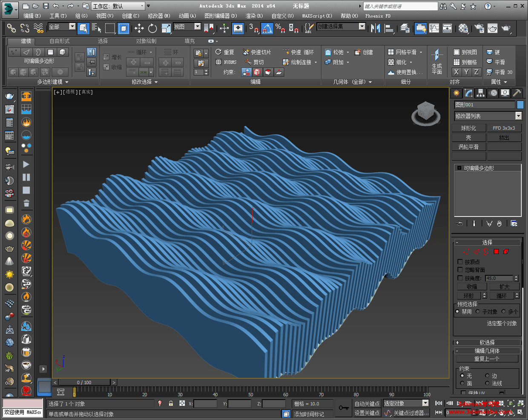Screen dimensions: 528x420
Task: Open the 修改器列表 dropdown
Action: pyautogui.click(x=488, y=116)
